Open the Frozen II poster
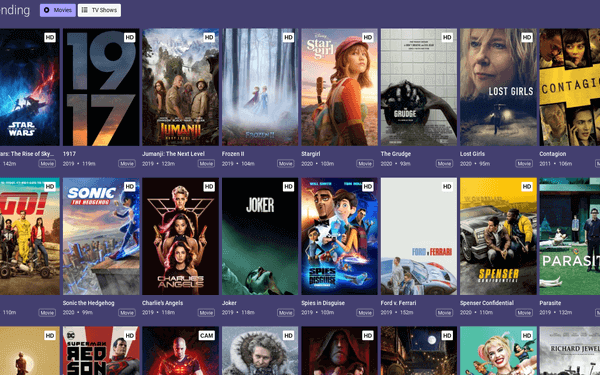Image resolution: width=600 pixels, height=375 pixels. tap(260, 87)
